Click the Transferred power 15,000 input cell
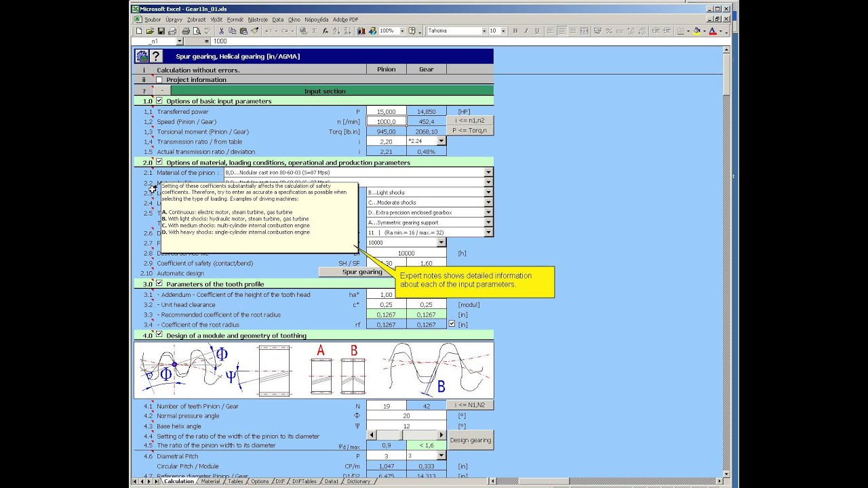 (387, 111)
